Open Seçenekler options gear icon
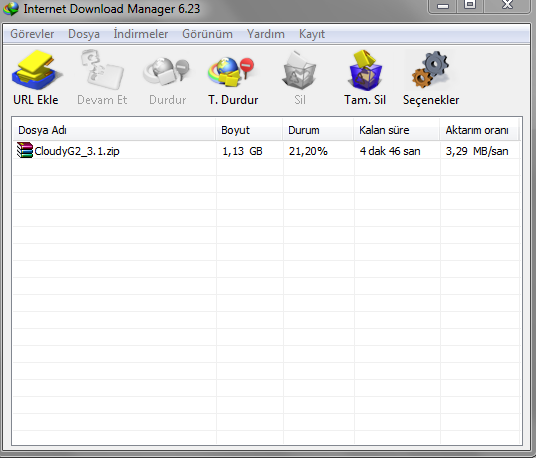 pos(431,70)
